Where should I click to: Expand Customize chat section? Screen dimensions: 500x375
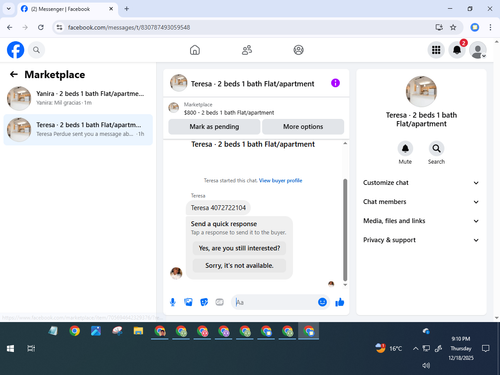421,183
